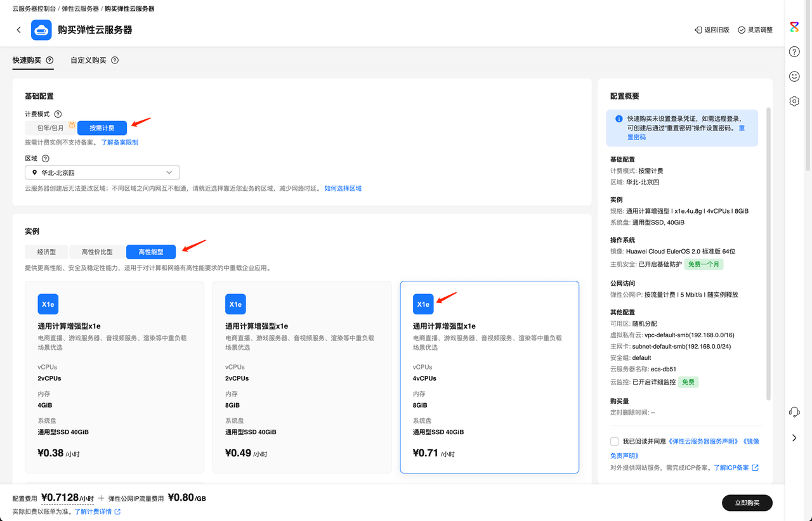Click the help icon next to 计费模式
Screen dimensions: 812x521
pos(58,113)
